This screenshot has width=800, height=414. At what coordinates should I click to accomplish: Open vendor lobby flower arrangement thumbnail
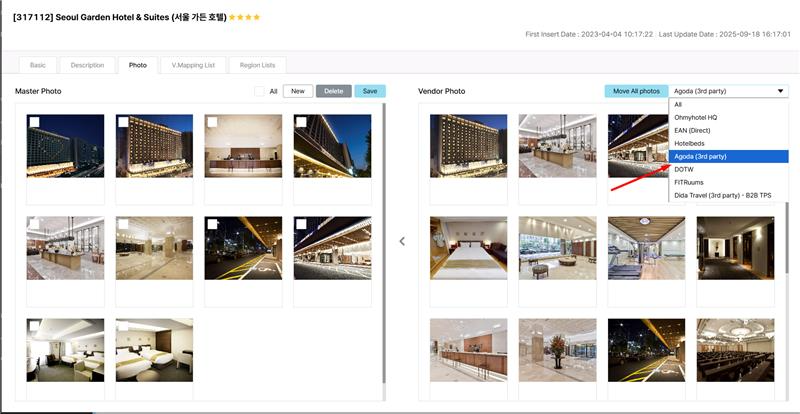pyautogui.click(x=557, y=350)
